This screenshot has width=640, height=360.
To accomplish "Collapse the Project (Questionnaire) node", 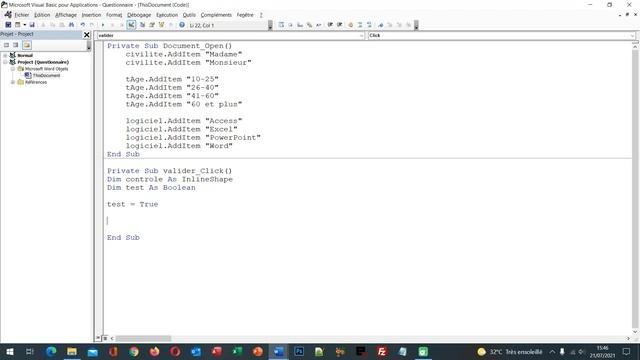I will click(x=5, y=62).
